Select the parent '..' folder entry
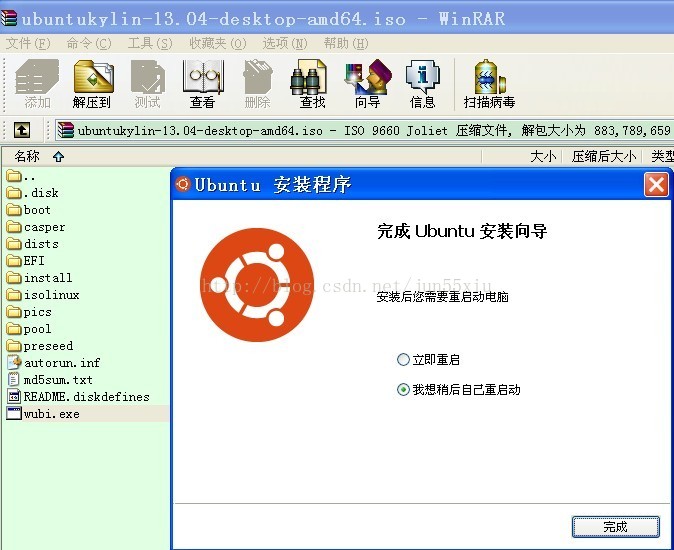This screenshot has width=674, height=550. coord(21,176)
